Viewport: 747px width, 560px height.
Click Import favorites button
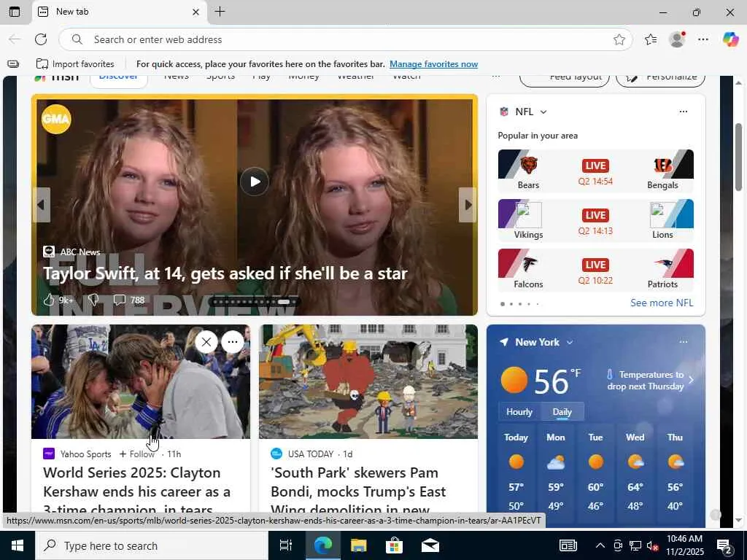pyautogui.click(x=75, y=64)
